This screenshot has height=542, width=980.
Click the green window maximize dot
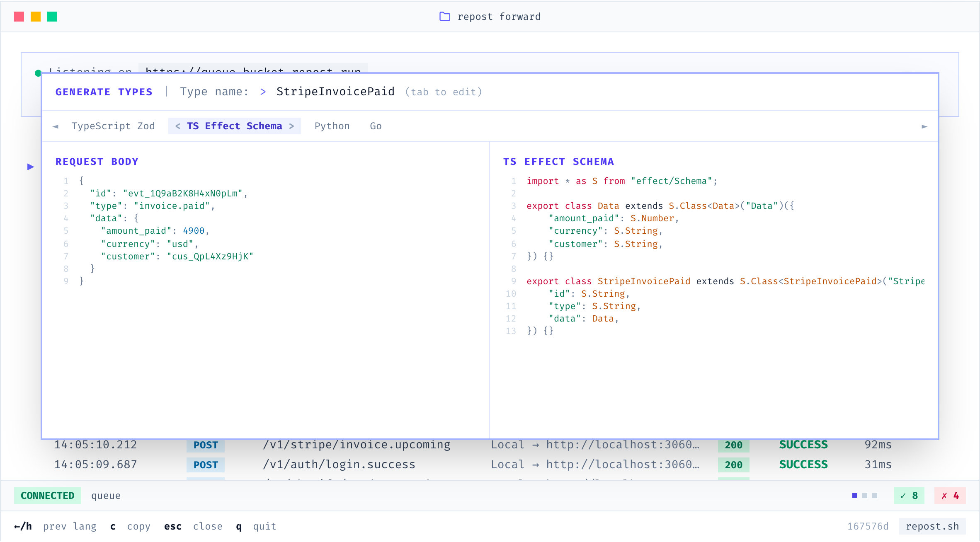pyautogui.click(x=52, y=17)
